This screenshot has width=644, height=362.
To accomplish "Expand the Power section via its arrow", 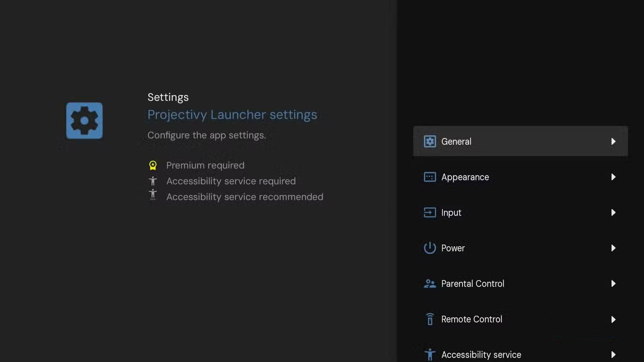I will 614,248.
